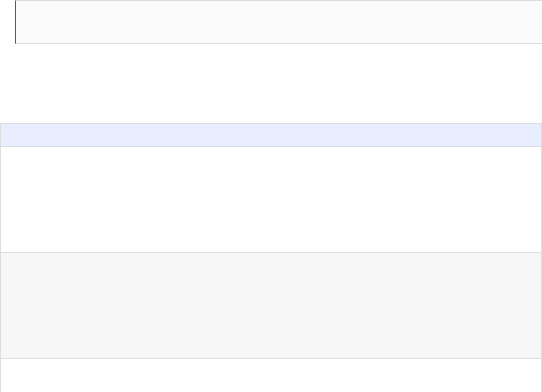Click the divider between white and gray rows
Image resolution: width=542 pixels, height=392 pixels.
click(x=271, y=253)
